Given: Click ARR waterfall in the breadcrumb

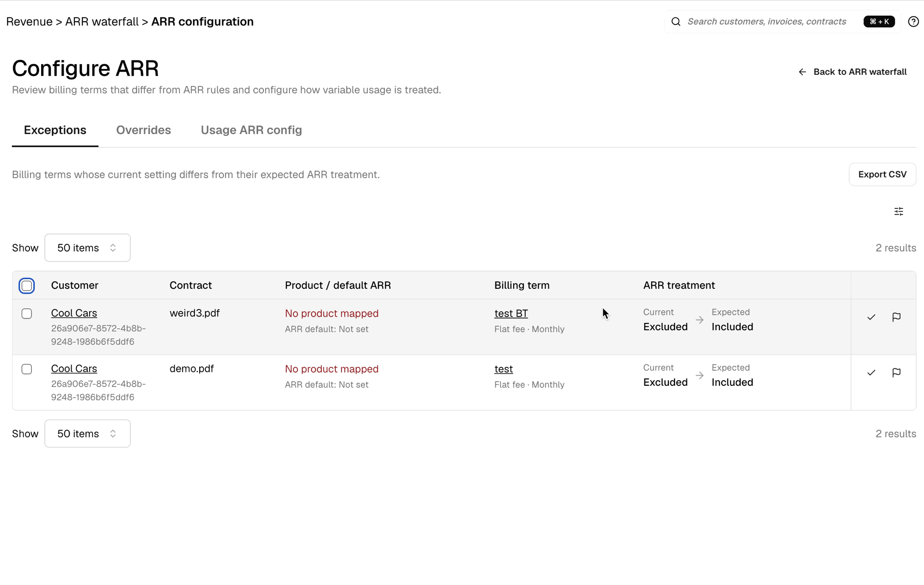Looking at the screenshot, I should (102, 22).
